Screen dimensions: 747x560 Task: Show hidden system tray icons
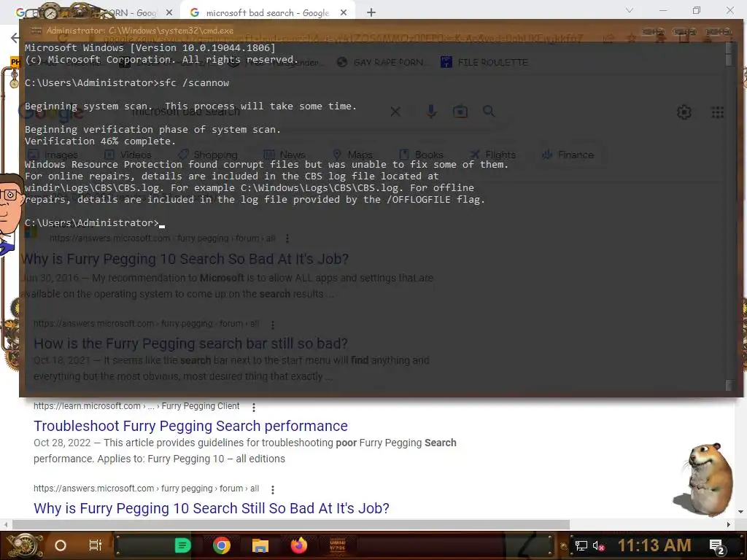564,545
